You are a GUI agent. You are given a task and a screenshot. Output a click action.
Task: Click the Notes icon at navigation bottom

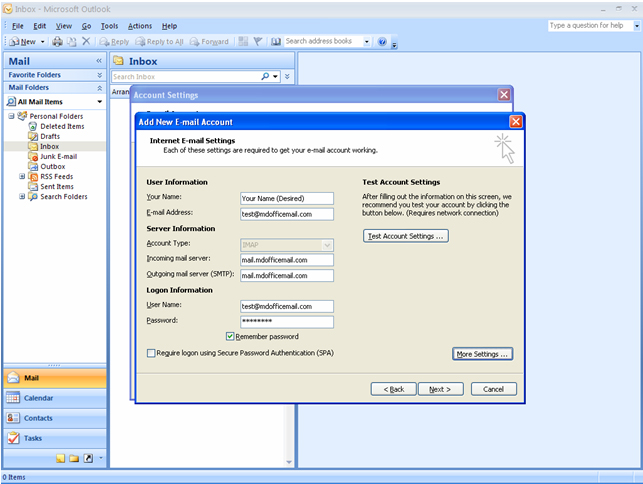60,458
